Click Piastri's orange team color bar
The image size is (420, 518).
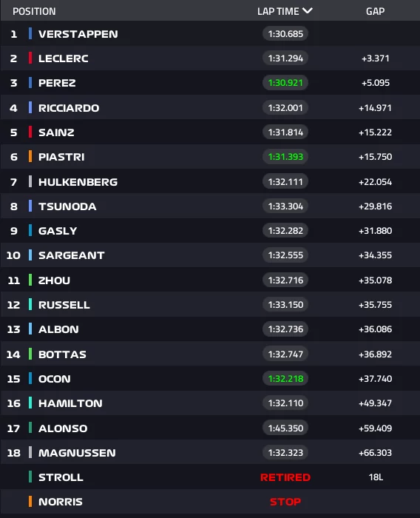coord(30,157)
